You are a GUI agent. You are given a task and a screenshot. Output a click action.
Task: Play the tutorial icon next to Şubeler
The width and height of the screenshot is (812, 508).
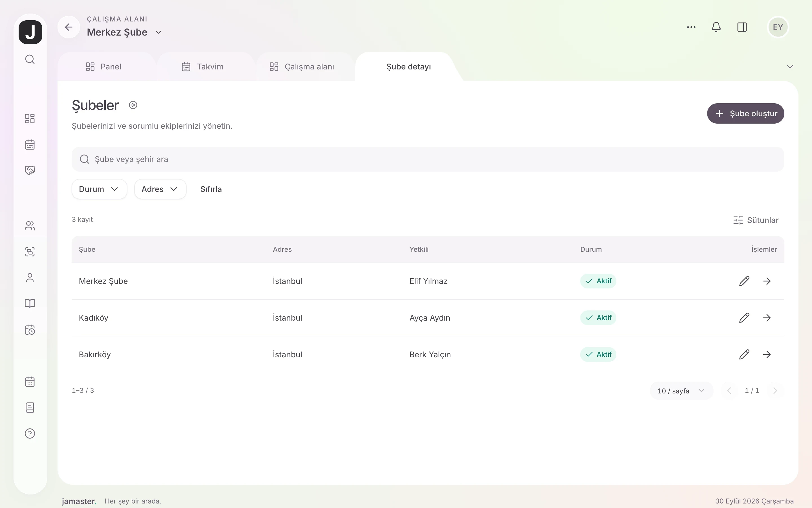133,105
